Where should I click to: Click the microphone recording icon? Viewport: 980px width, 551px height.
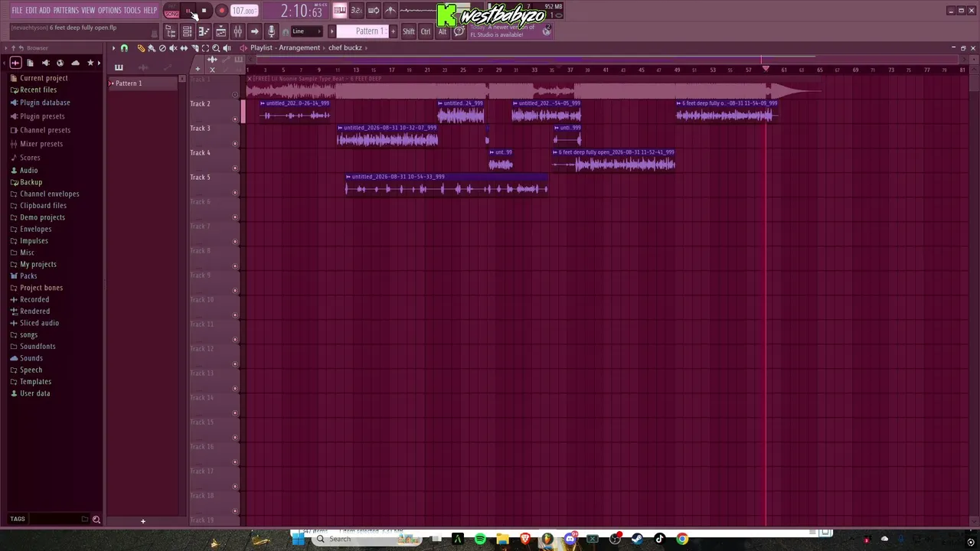(x=271, y=31)
